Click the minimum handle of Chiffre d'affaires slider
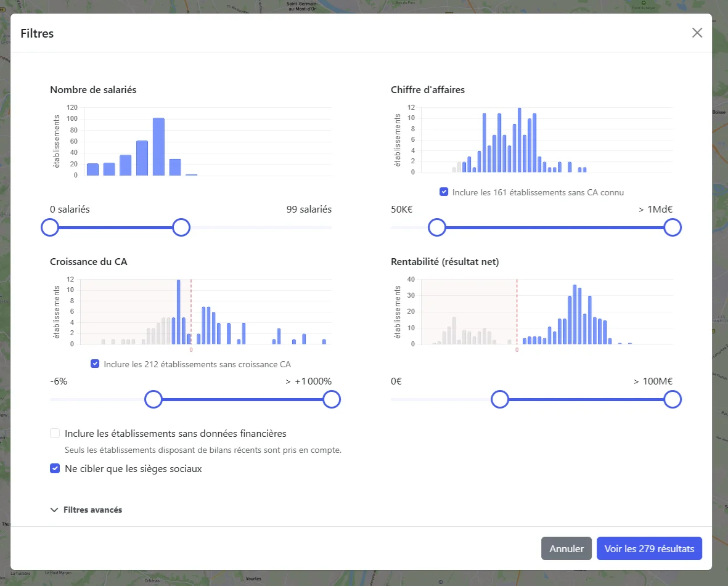 tap(436, 227)
